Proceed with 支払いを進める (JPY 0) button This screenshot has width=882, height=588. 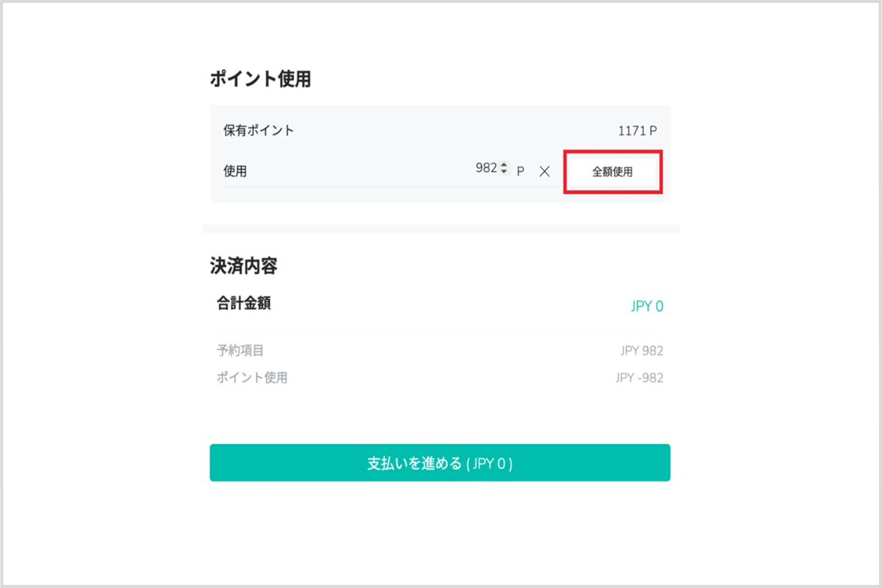tap(440, 463)
